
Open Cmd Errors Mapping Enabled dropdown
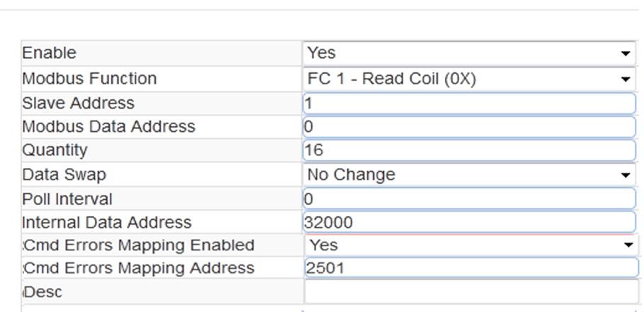pos(472,245)
